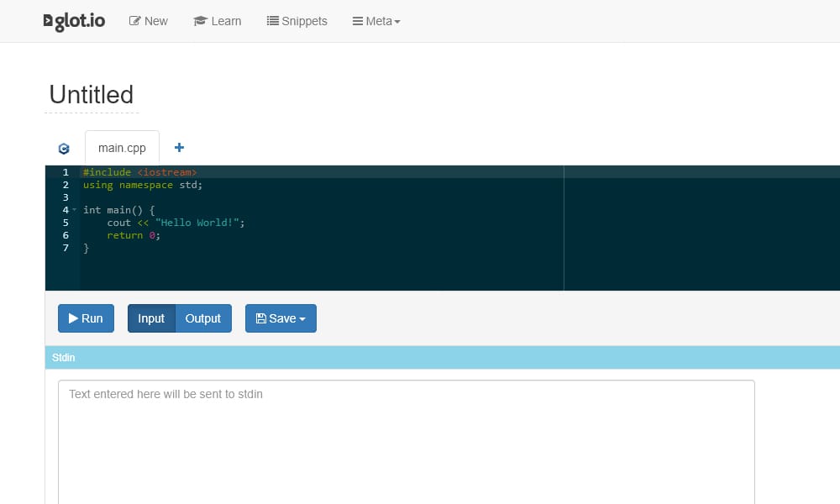840x504 pixels.
Task: Click the graduation cap icon beside Learn
Action: coord(199,20)
